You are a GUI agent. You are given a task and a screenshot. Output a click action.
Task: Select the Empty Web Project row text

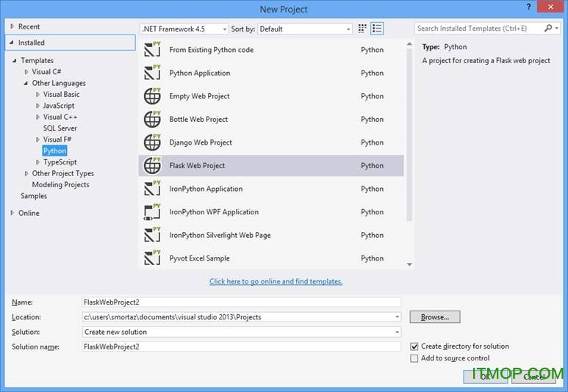click(x=199, y=96)
